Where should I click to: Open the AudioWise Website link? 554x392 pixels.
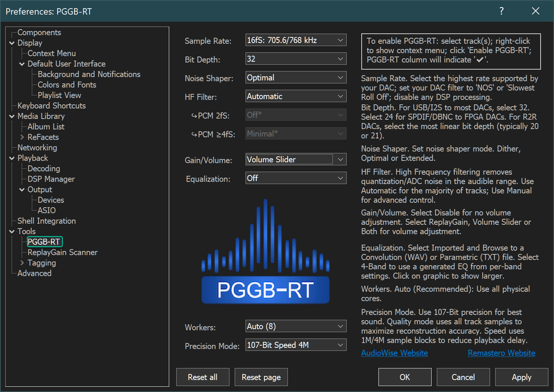395,353
